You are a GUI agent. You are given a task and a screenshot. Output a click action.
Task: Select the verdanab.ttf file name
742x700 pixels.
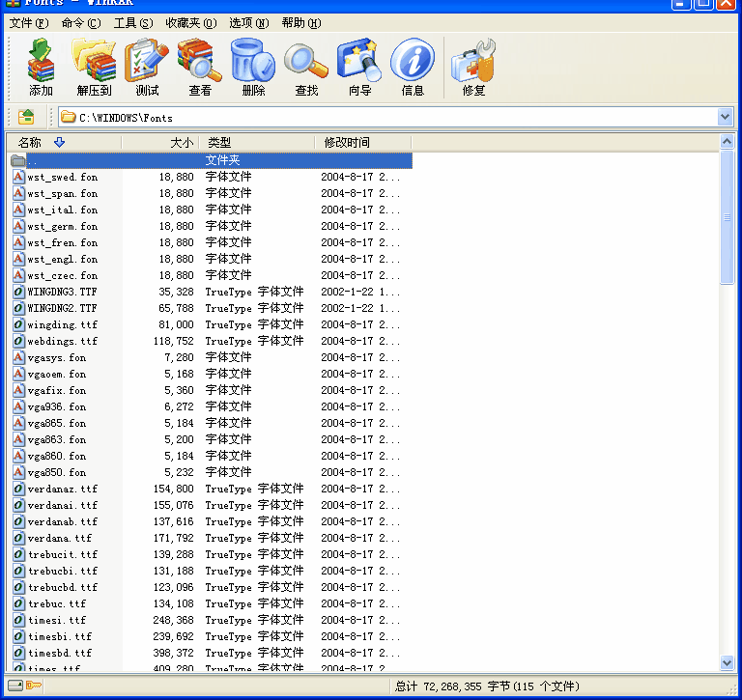(x=63, y=521)
